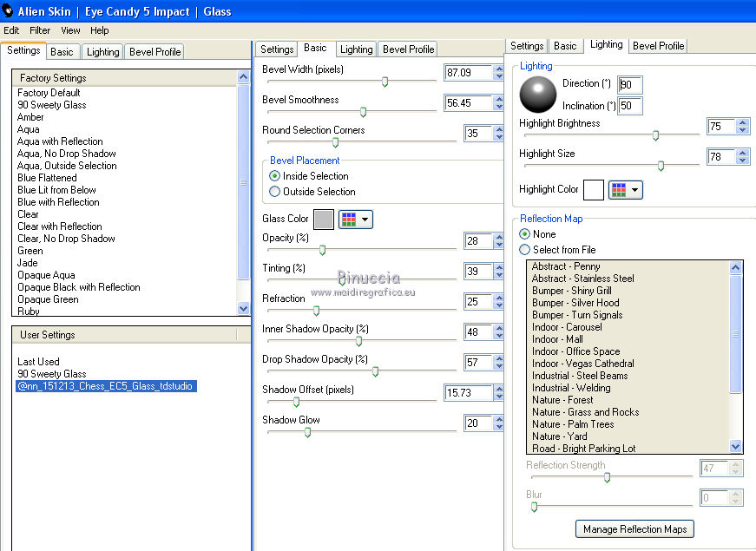Click the Factory Settings list header
The image size is (756, 551).
click(124, 77)
